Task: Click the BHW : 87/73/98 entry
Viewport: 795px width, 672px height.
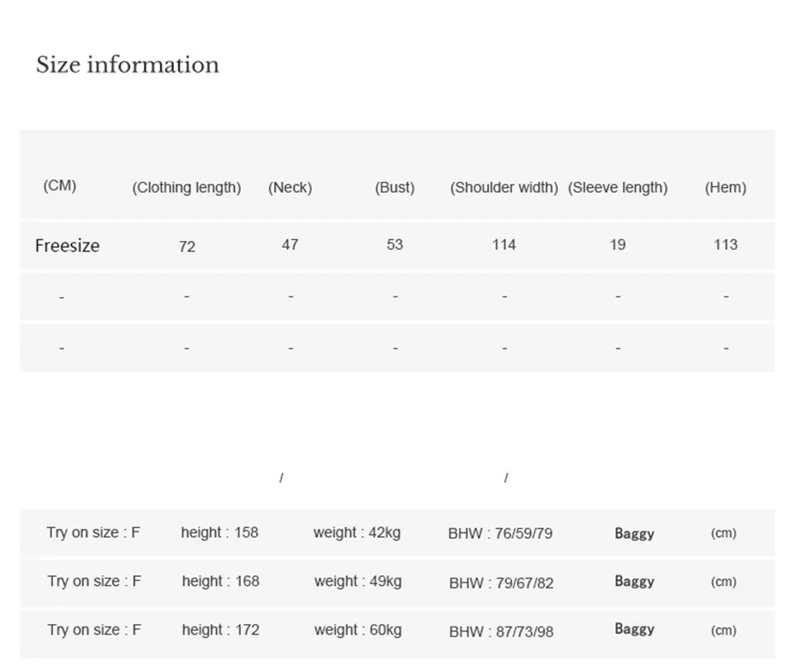Action: (x=502, y=632)
